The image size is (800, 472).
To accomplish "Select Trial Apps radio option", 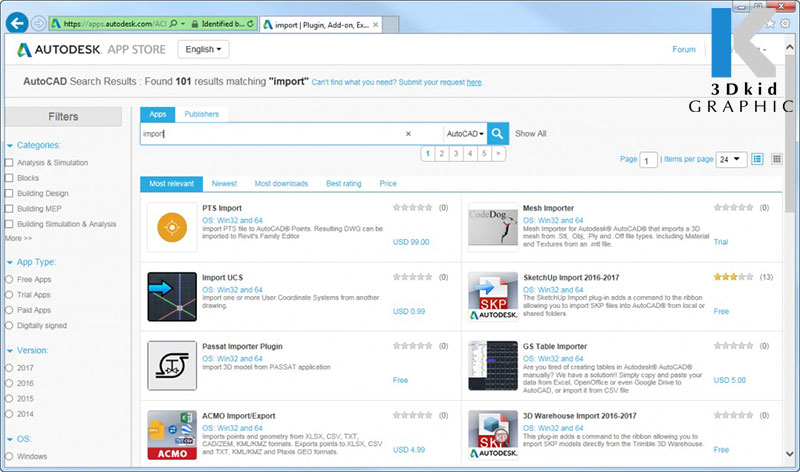I will coord(9,295).
